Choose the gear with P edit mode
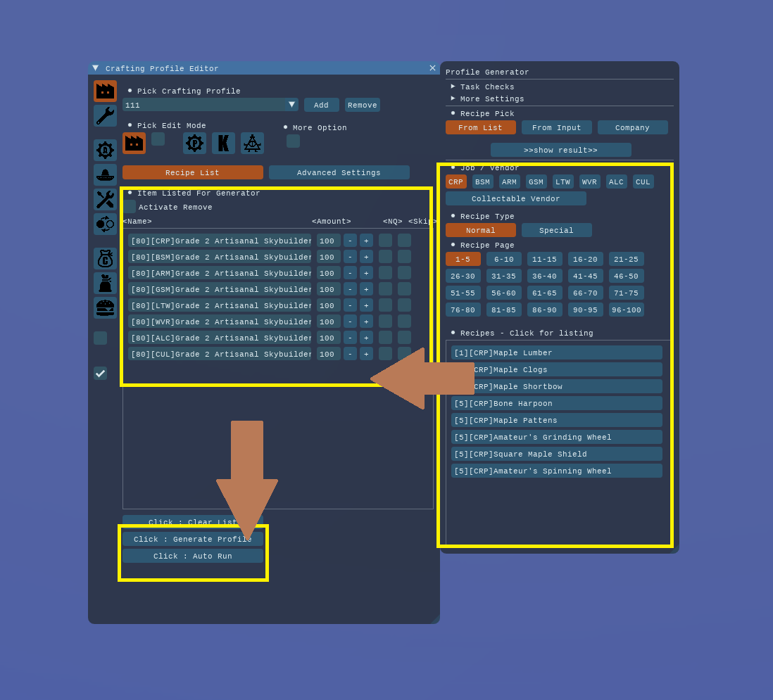Screen dimensions: 773x700 pyautogui.click(x=194, y=143)
